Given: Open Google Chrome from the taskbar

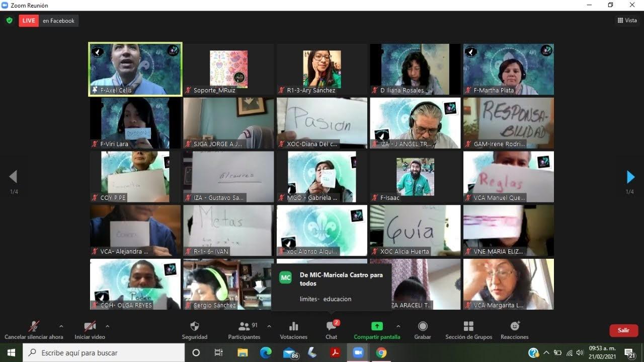Looking at the screenshot, I should tap(381, 352).
